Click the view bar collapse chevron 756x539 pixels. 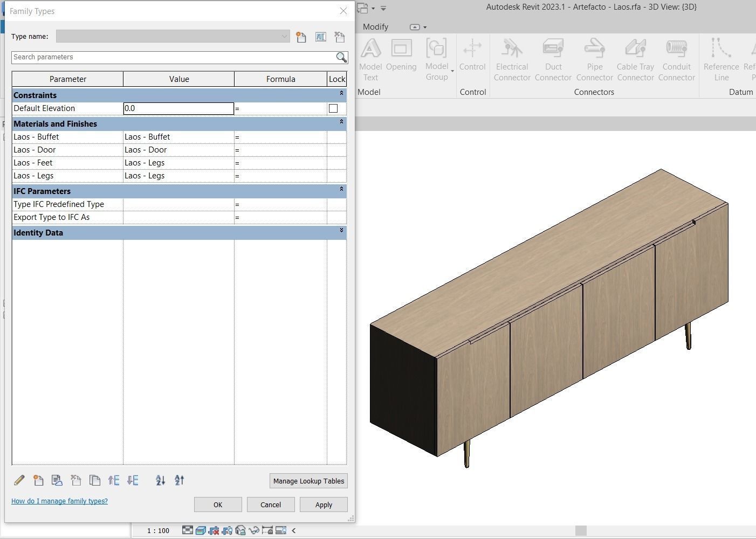coord(294,530)
